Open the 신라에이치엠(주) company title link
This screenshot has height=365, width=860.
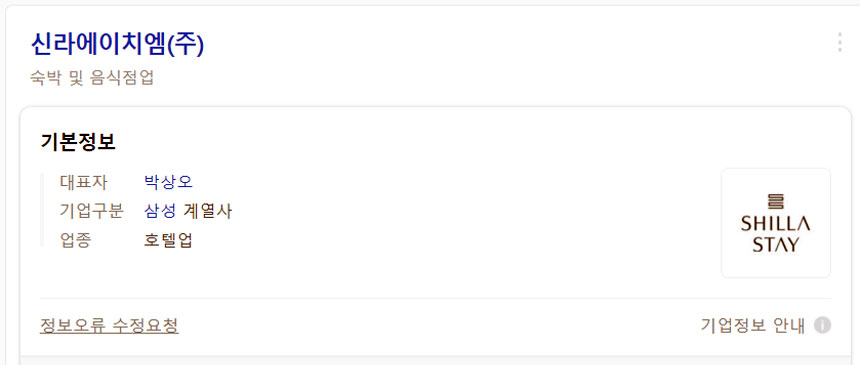(117, 44)
